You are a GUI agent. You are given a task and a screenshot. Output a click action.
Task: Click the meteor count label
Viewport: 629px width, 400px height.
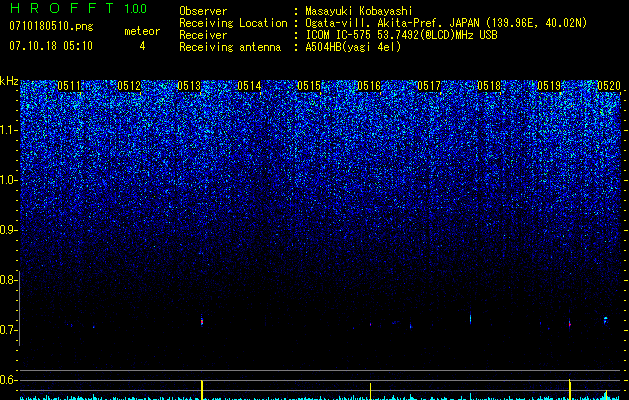(x=142, y=31)
